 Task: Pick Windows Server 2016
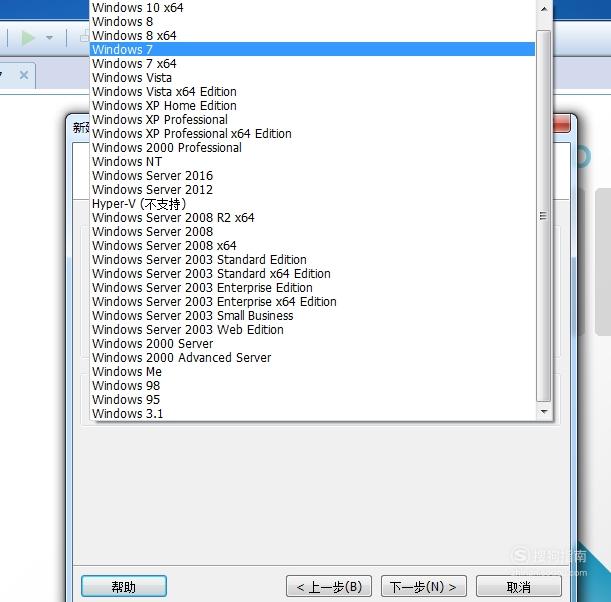(x=313, y=176)
